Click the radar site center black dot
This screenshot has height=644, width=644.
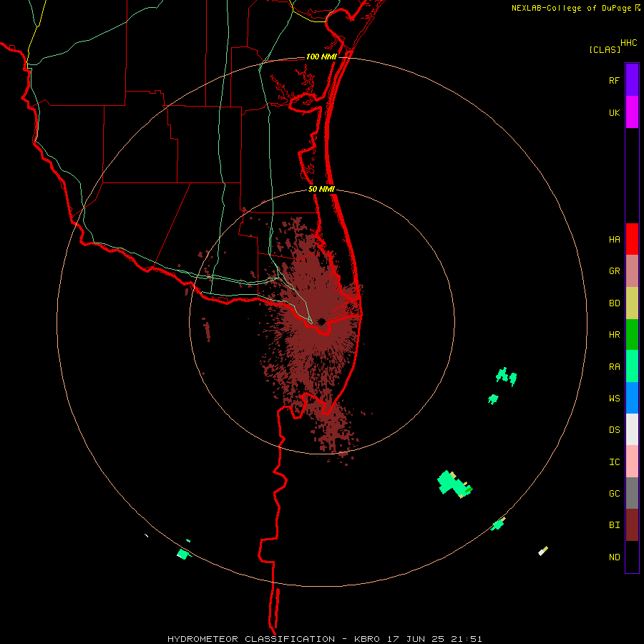[x=321, y=321]
